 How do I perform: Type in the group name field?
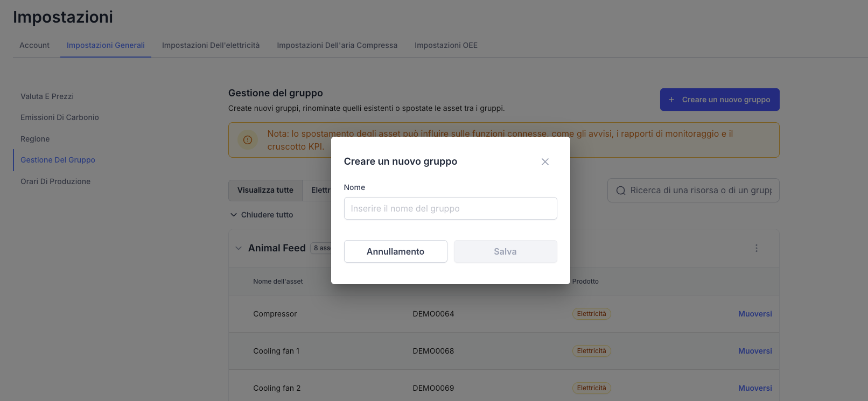450,208
